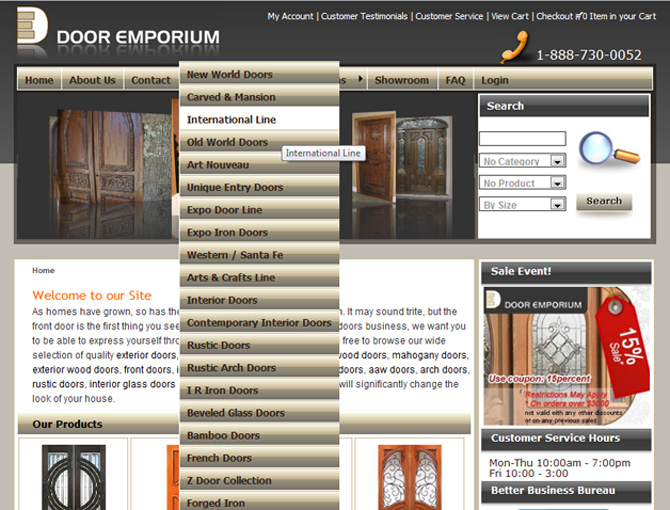Open the Bamboo Doors category

click(x=259, y=435)
